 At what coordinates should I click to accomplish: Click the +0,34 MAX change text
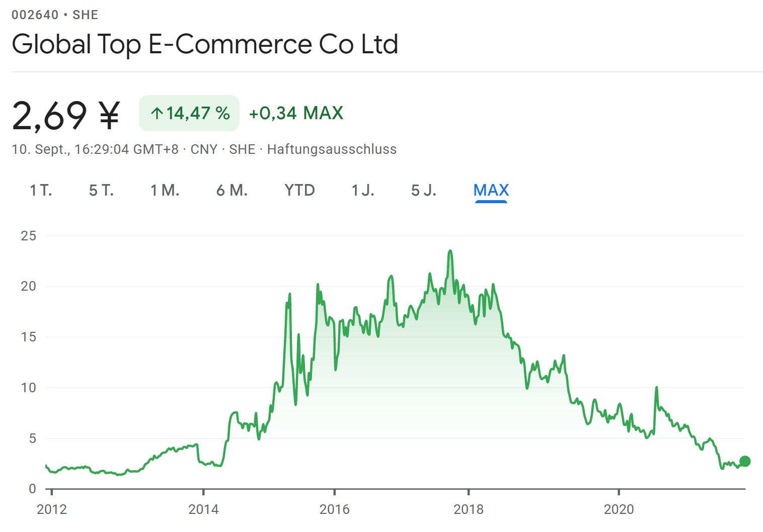tap(296, 113)
